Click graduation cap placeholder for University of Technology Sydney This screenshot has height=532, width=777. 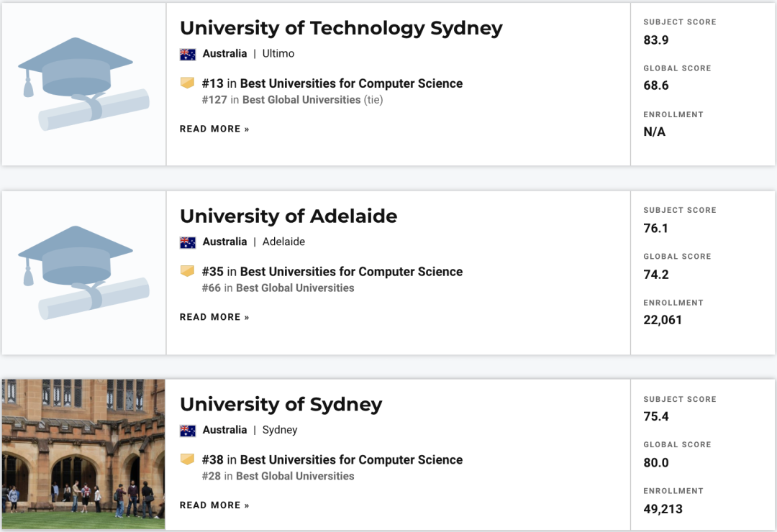(83, 83)
